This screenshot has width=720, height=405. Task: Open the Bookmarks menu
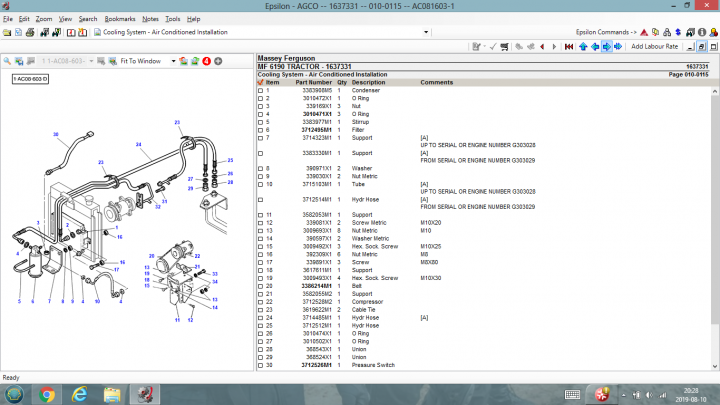pyautogui.click(x=120, y=18)
